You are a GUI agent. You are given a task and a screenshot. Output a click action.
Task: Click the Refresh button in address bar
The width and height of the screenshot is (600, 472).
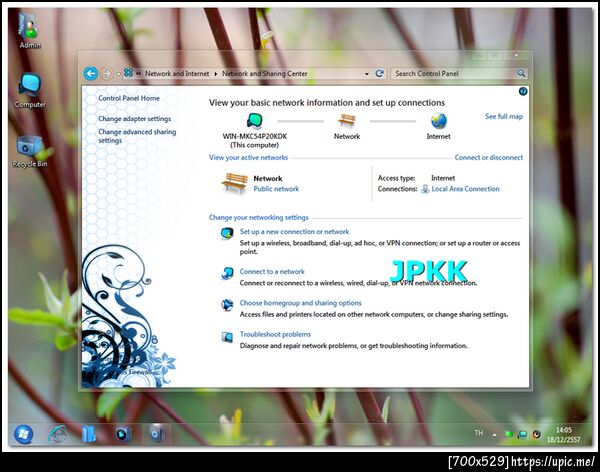379,73
